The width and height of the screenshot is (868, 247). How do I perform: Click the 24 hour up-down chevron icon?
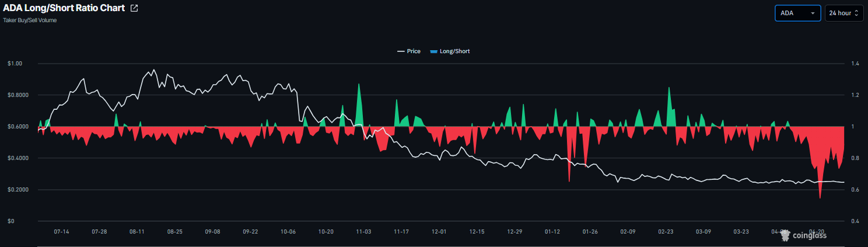856,13
